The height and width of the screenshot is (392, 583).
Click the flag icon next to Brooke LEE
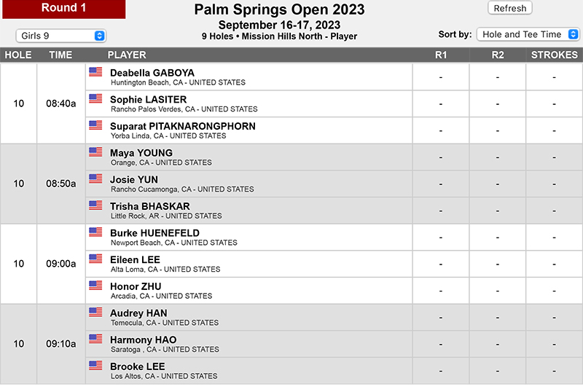(x=95, y=366)
